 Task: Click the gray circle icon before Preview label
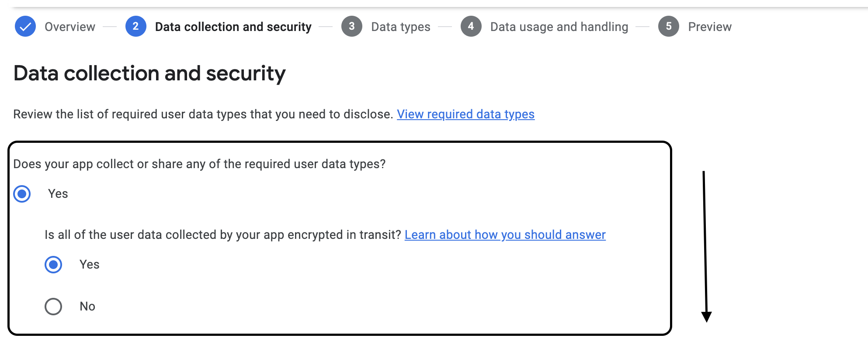tap(669, 26)
